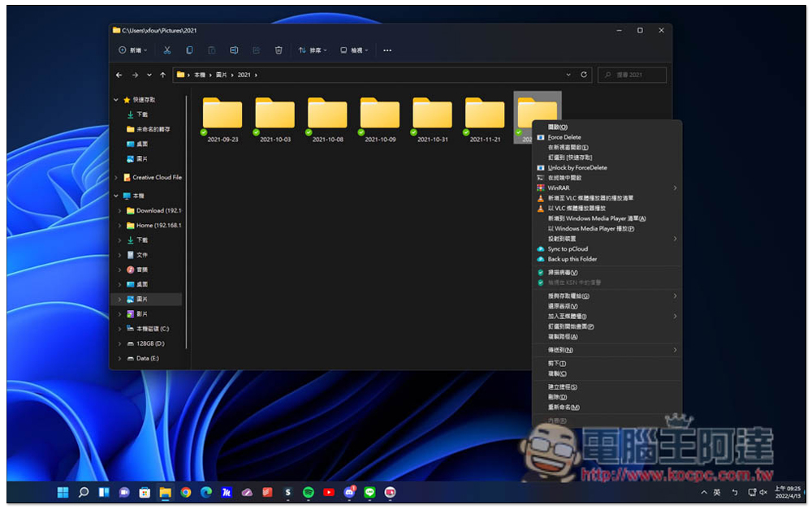Open Home (192.168.1 in sidebar
Screen dimensions: 812x509
tap(153, 226)
